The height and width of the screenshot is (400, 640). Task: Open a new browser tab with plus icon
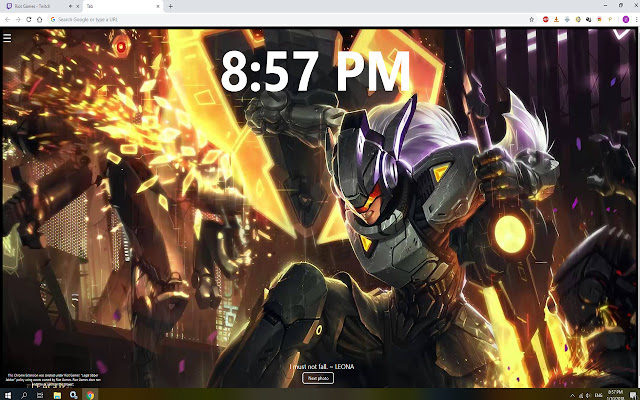(x=170, y=6)
